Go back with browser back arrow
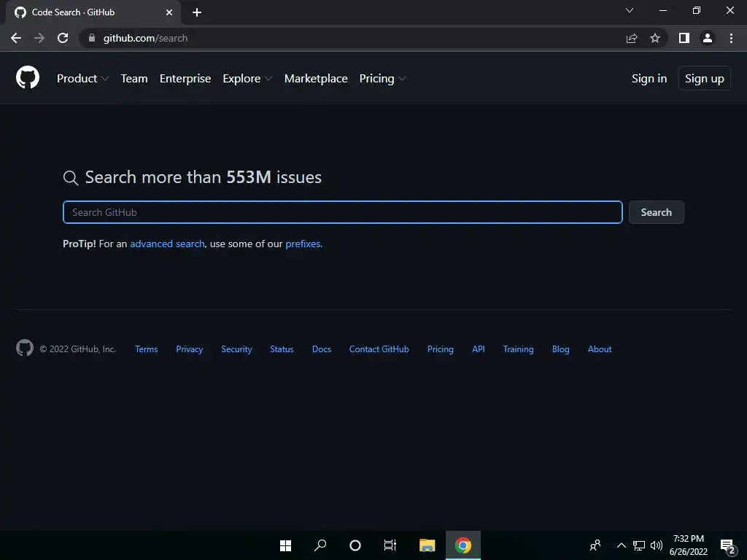747x560 pixels. (16, 38)
